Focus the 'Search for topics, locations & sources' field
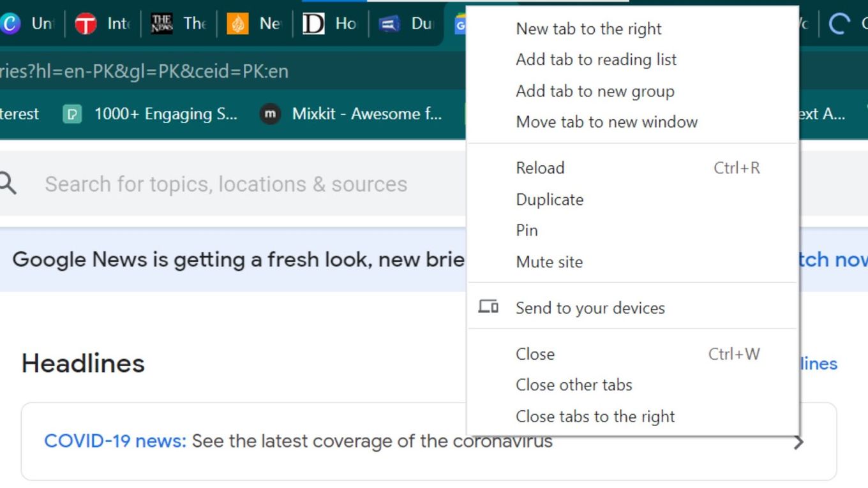The height and width of the screenshot is (488, 868). tap(226, 184)
